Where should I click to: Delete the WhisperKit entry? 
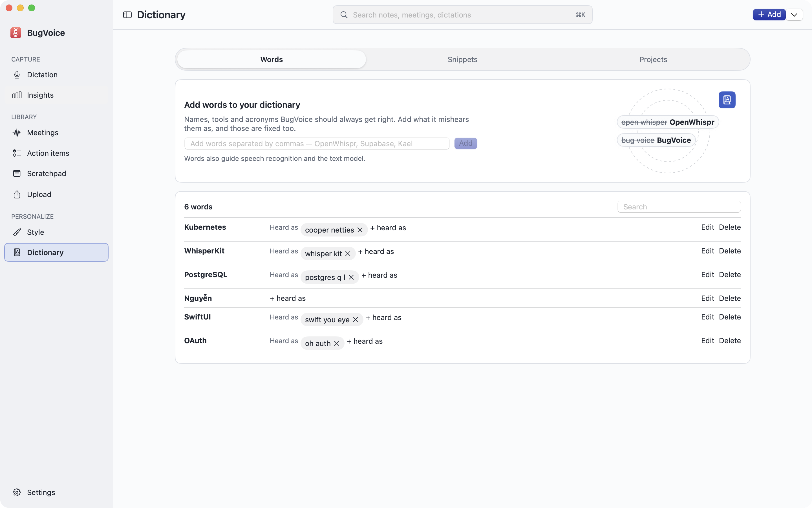pos(730,251)
